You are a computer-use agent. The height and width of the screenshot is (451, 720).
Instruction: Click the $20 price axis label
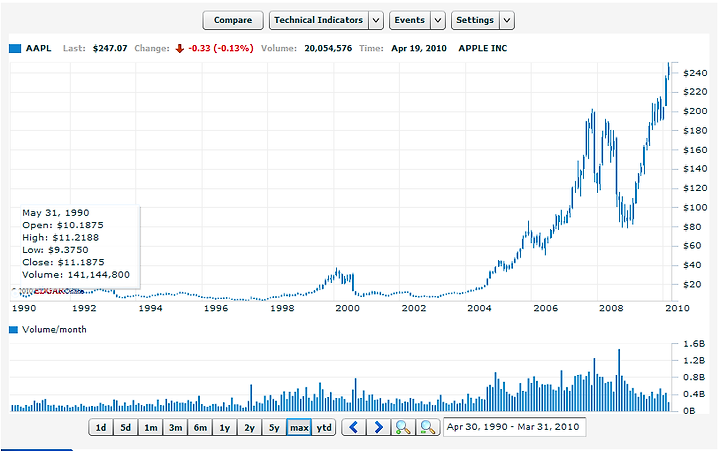(x=692, y=284)
